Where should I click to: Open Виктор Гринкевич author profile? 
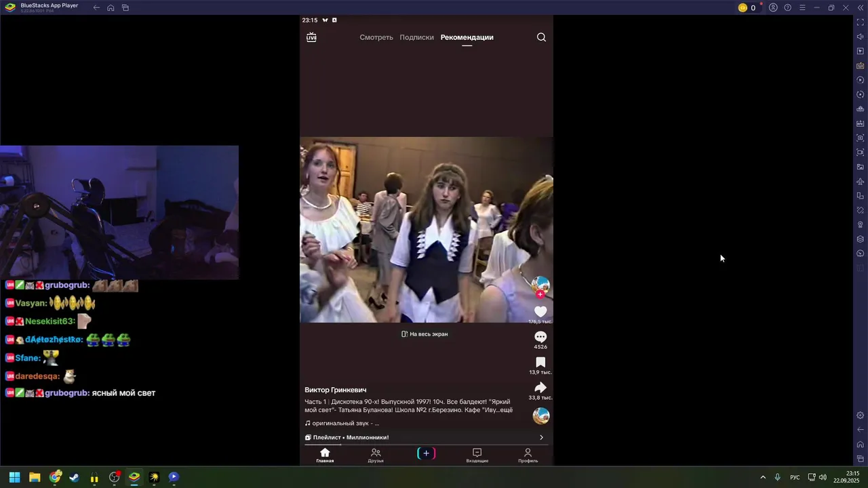[336, 390]
